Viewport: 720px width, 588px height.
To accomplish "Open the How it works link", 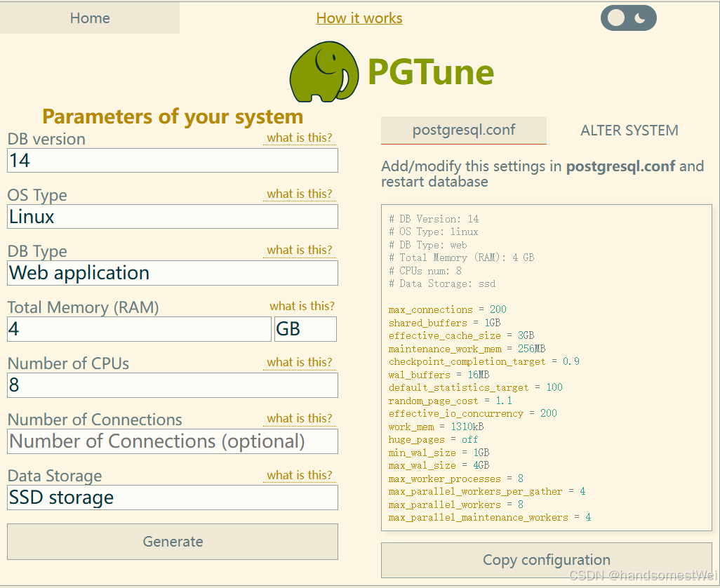I will point(359,18).
